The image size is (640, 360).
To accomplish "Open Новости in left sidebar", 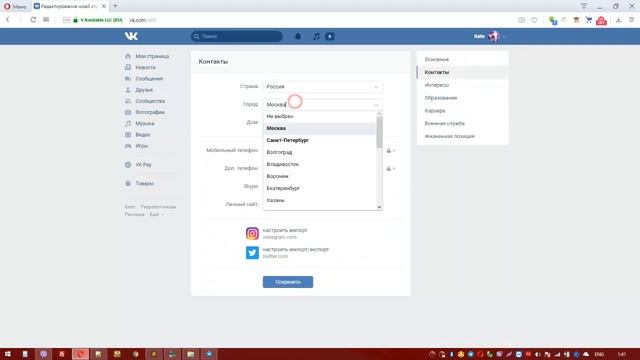I will [x=145, y=67].
